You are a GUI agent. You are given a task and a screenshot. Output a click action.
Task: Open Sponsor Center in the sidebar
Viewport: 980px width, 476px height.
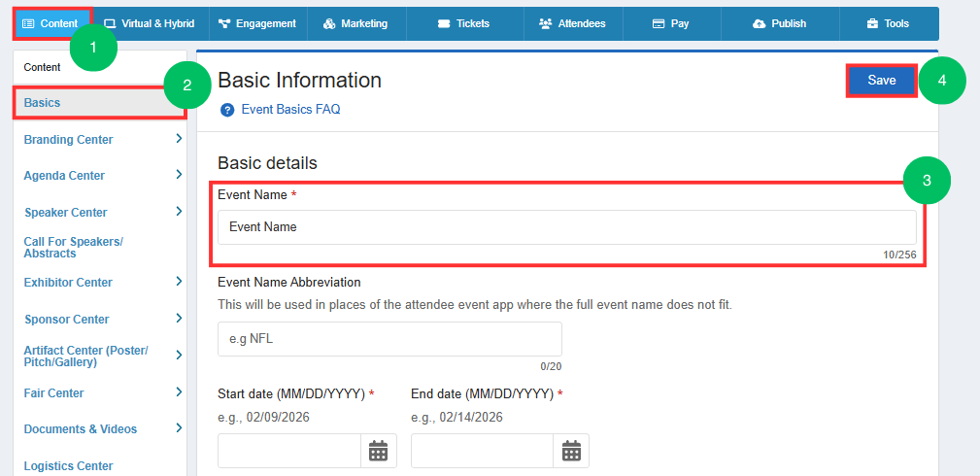tap(66, 320)
